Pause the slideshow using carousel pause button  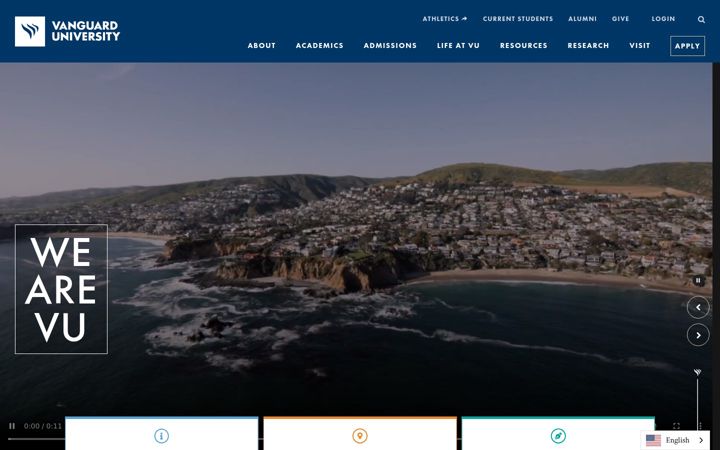698,280
